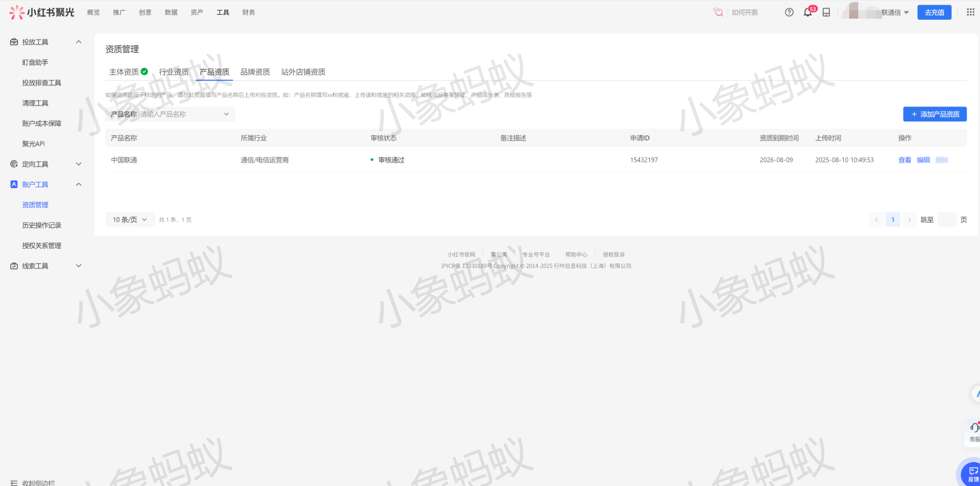Click the 跳至 page number input
This screenshot has width=980, height=486.
click(x=947, y=220)
